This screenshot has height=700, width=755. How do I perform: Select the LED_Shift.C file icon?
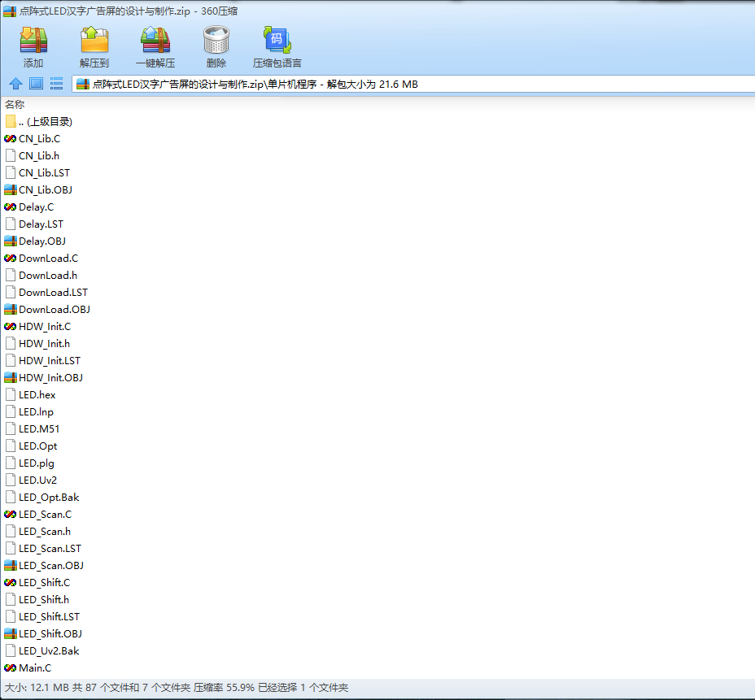(10, 583)
